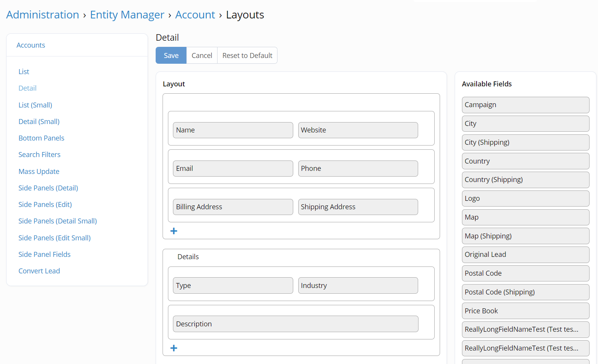
Task: Click the Website field in layout
Action: (x=357, y=130)
